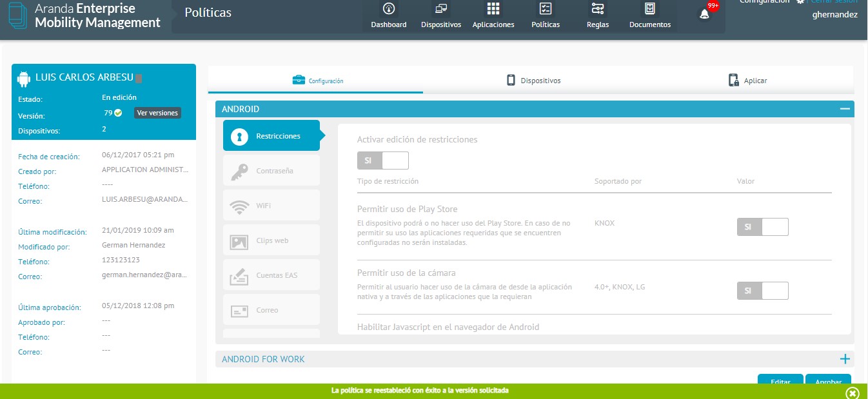Collapse the ANDROID section with minus icon
This screenshot has height=399, width=868.
[845, 109]
